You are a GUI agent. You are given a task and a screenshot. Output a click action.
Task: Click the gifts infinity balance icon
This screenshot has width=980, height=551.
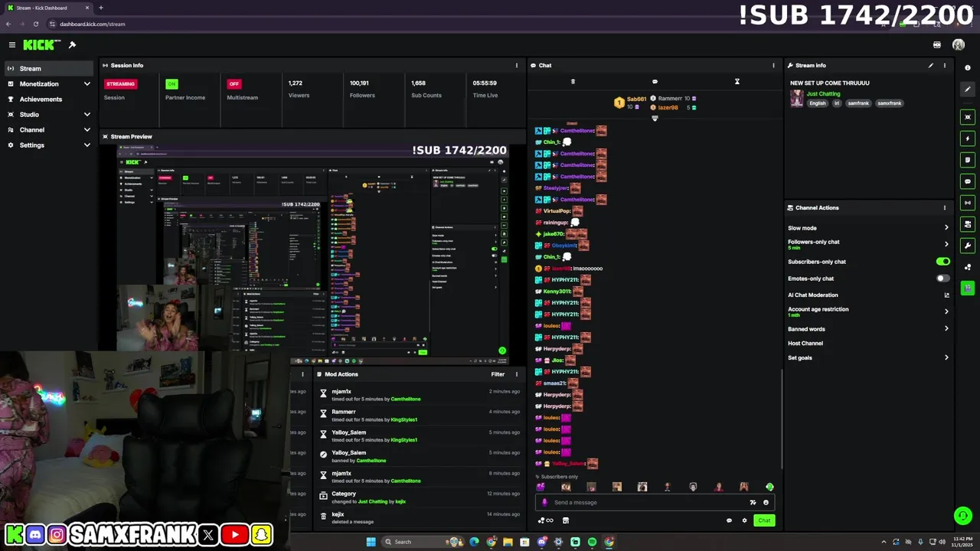(x=545, y=520)
